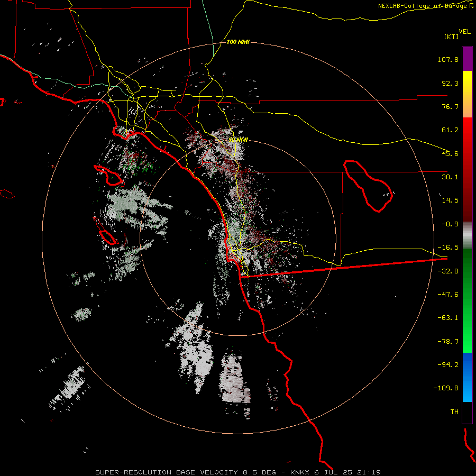Screen dimensions: 476x476
Task: Click the -0.9 velocity scale value
Action: 450,224
